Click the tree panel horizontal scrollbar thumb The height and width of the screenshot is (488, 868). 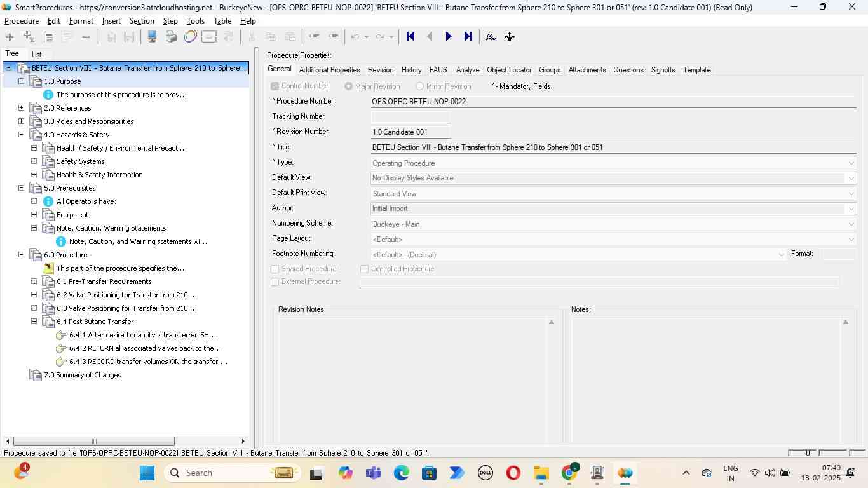94,442
